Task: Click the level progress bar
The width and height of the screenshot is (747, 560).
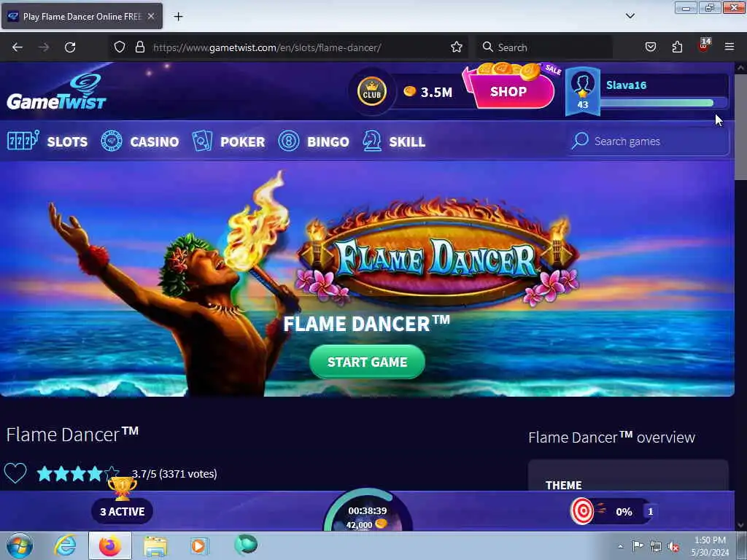Action: [664, 103]
